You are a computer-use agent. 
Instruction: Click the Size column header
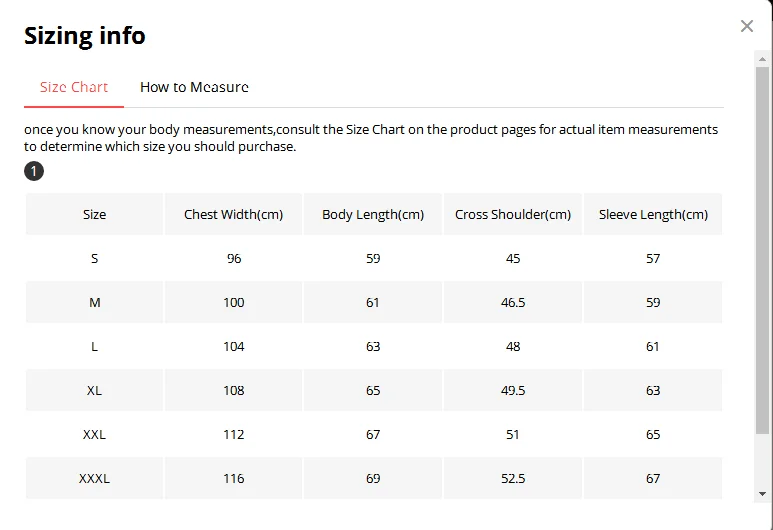pyautogui.click(x=95, y=214)
